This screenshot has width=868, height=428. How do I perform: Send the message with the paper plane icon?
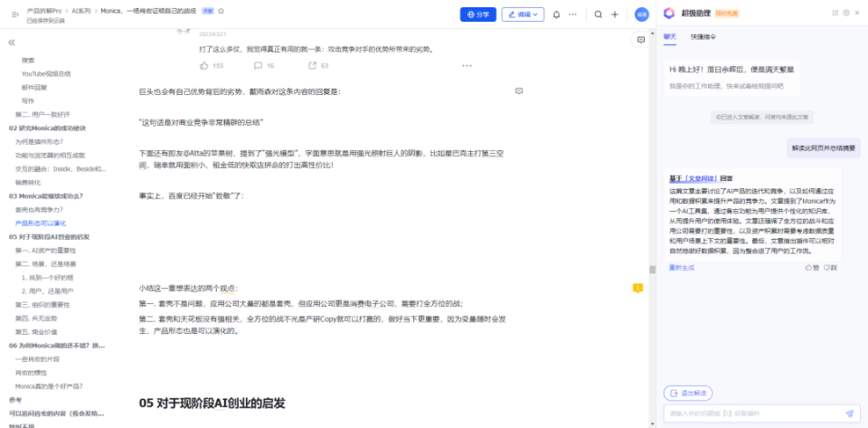coord(850,413)
